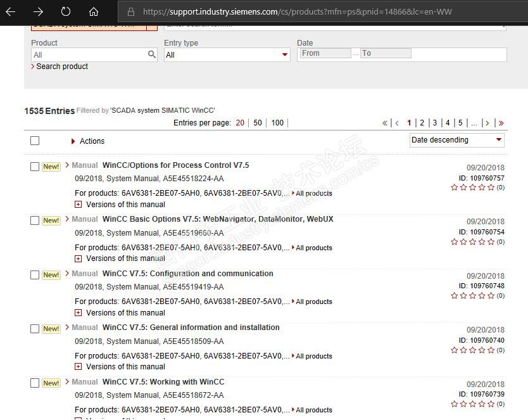Click the padlock icon in the address bar
Viewport: 528px width, 420px height.
click(x=131, y=12)
